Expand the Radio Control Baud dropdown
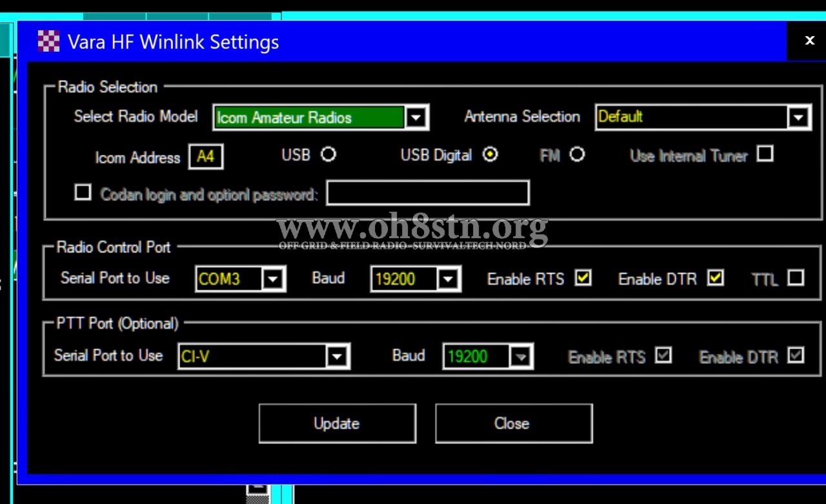Viewport: 826px width, 504px height. pos(448,279)
